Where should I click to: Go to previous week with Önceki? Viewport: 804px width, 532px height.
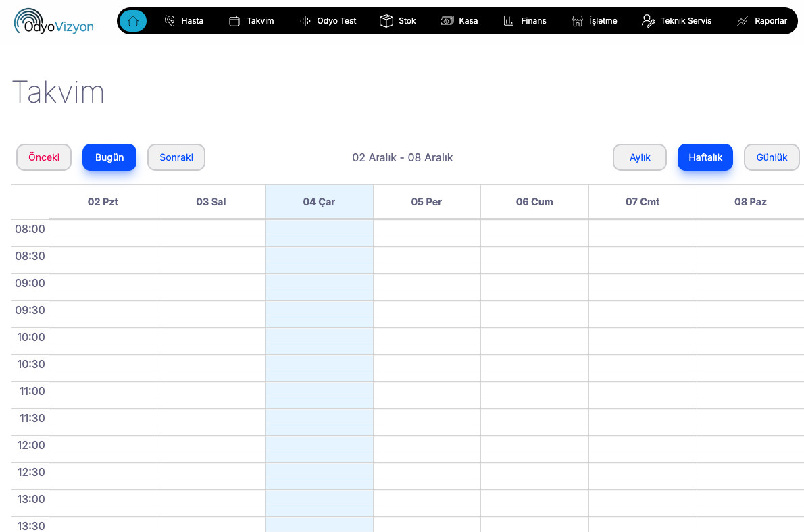(x=44, y=157)
